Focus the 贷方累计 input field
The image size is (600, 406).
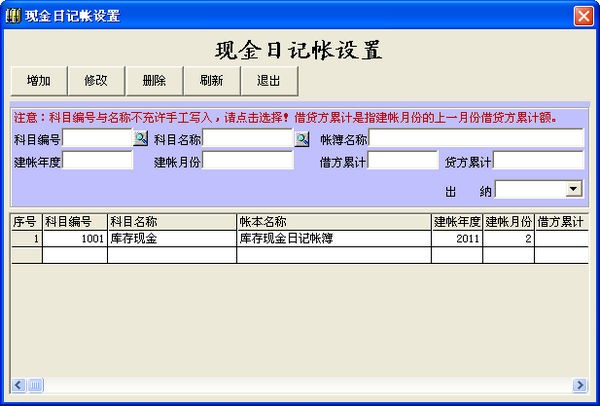coord(538,161)
